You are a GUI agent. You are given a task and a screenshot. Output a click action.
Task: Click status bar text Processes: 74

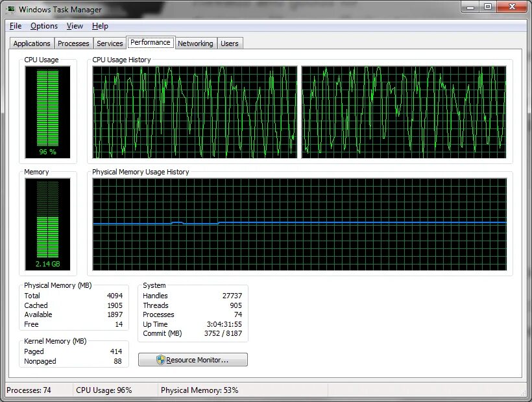(29, 390)
